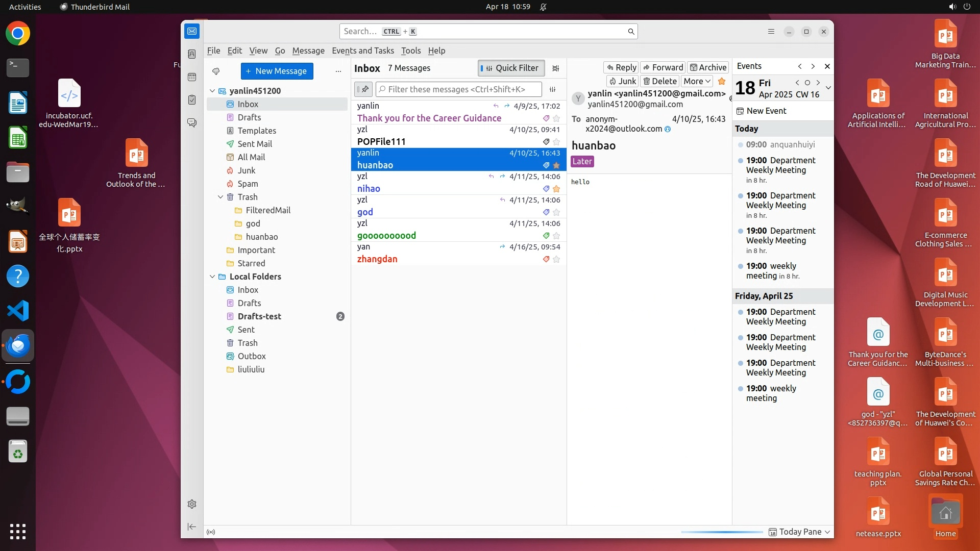Click the purple Later tag label
Image resolution: width=980 pixels, height=551 pixels.
582,162
